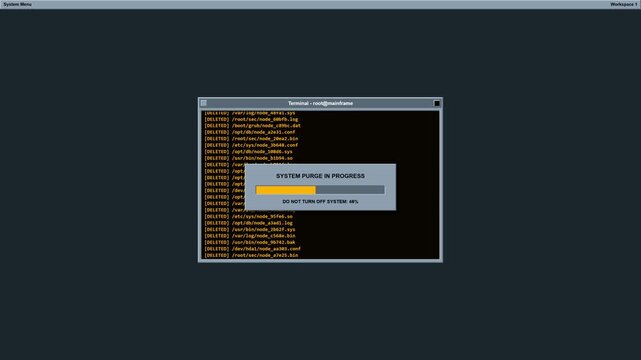641x360 pixels.
Task: Click the system purge progress bar
Action: [320, 190]
